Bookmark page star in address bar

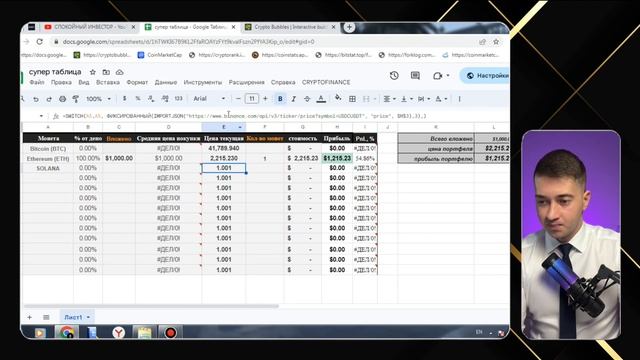pos(496,42)
